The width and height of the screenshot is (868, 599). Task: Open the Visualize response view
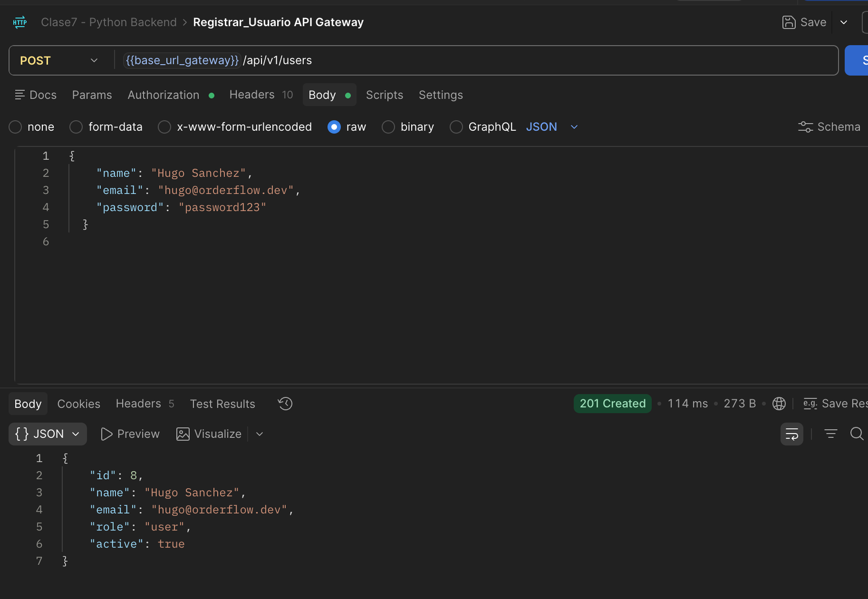point(209,434)
